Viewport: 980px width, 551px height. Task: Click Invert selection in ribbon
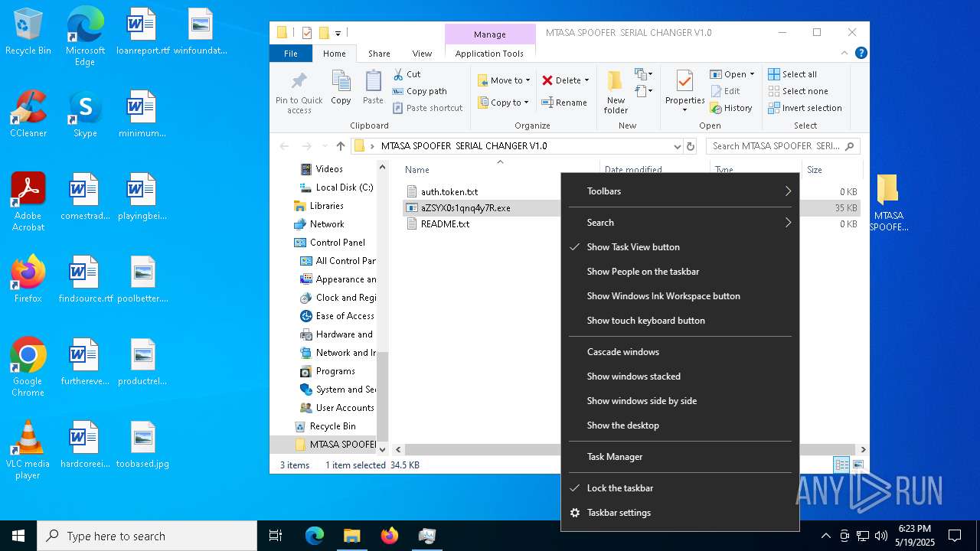pyautogui.click(x=805, y=108)
